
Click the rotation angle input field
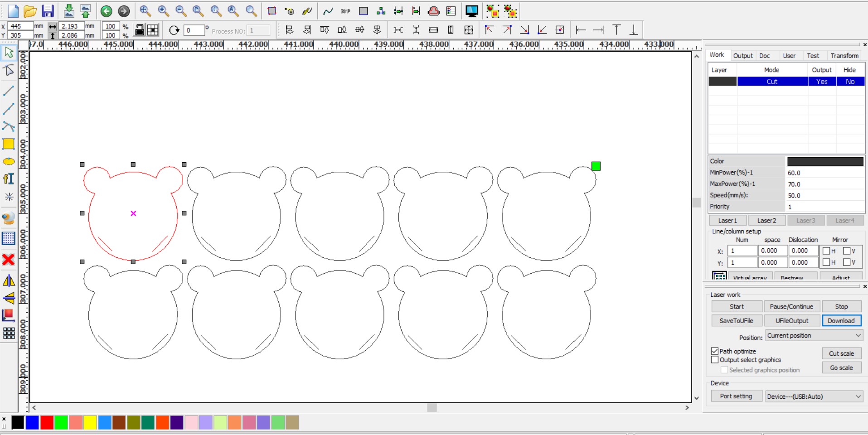click(x=194, y=30)
